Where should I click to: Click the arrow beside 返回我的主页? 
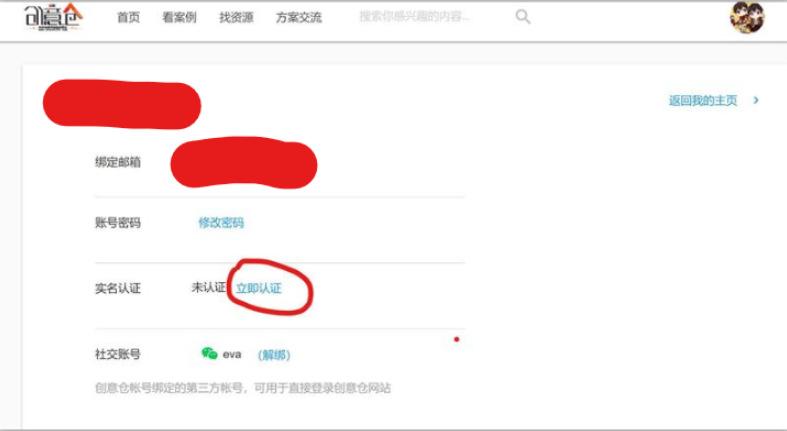(756, 100)
